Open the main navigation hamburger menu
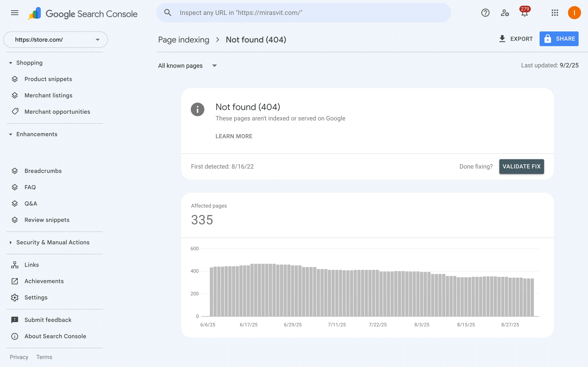This screenshot has height=367, width=588. (14, 13)
